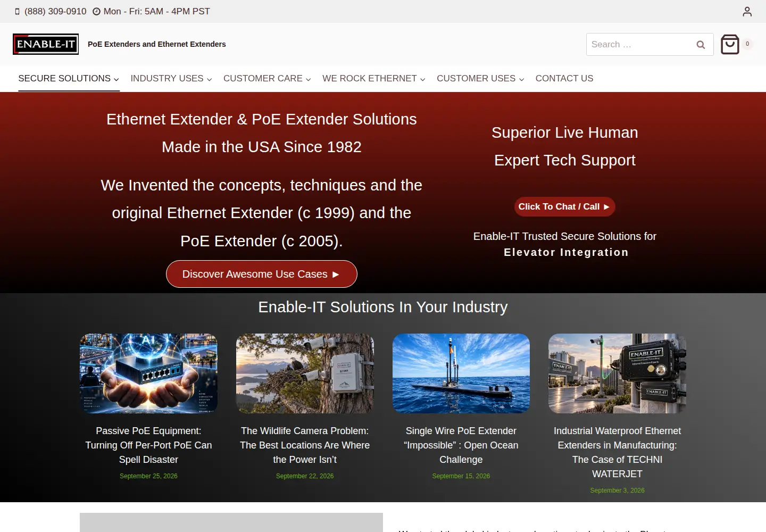Expand the Industry Uses menu chevron
Image resolution: width=766 pixels, height=532 pixels.
(x=210, y=79)
